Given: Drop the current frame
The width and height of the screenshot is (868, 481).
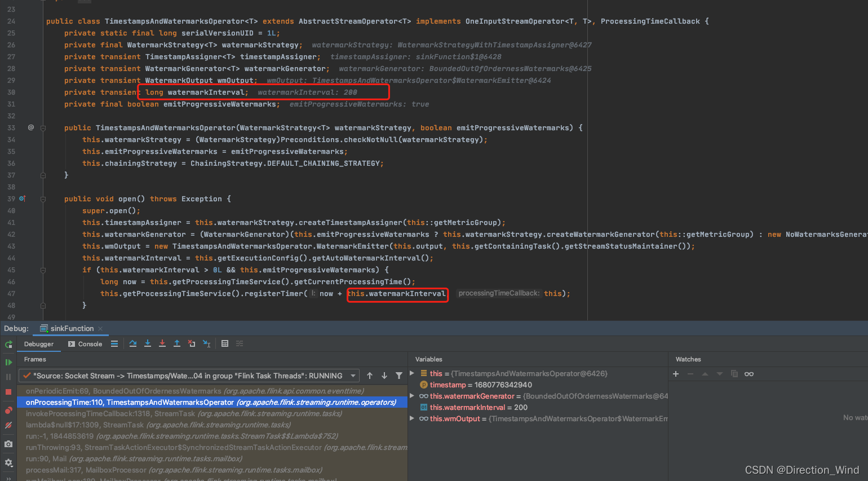Looking at the screenshot, I should coord(192,343).
